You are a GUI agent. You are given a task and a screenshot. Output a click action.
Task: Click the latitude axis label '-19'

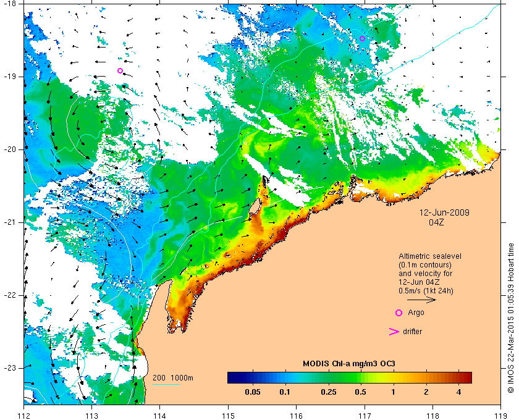pyautogui.click(x=9, y=77)
